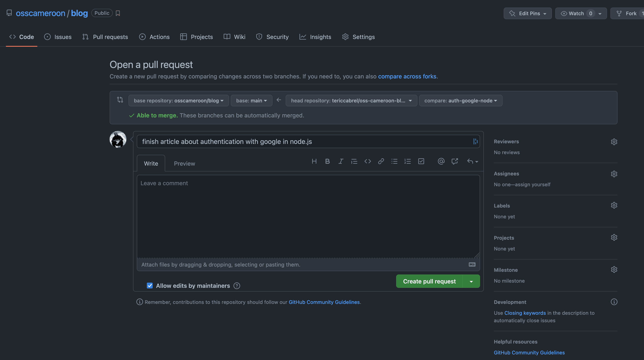644x360 pixels.
Task: Insert a bulleted list
Action: 394,161
